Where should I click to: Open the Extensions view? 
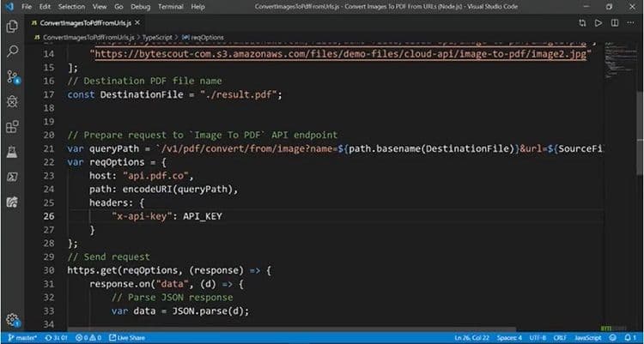pyautogui.click(x=12, y=127)
